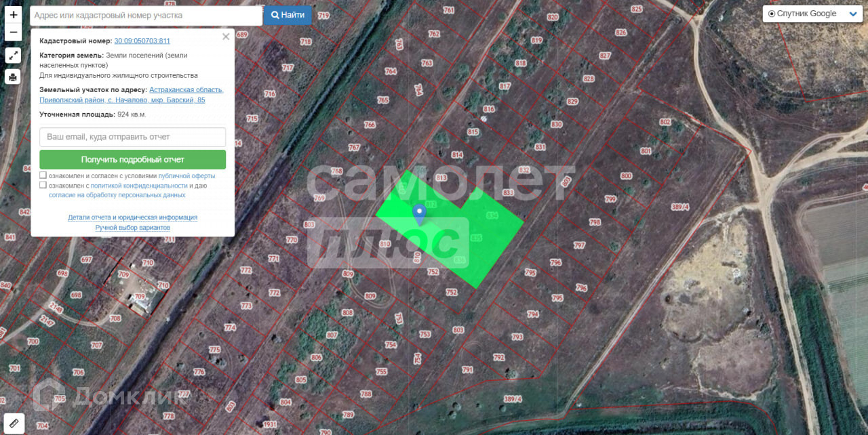Open согласие на обработку персональных данных link
The height and width of the screenshot is (435, 868).
coord(117,195)
